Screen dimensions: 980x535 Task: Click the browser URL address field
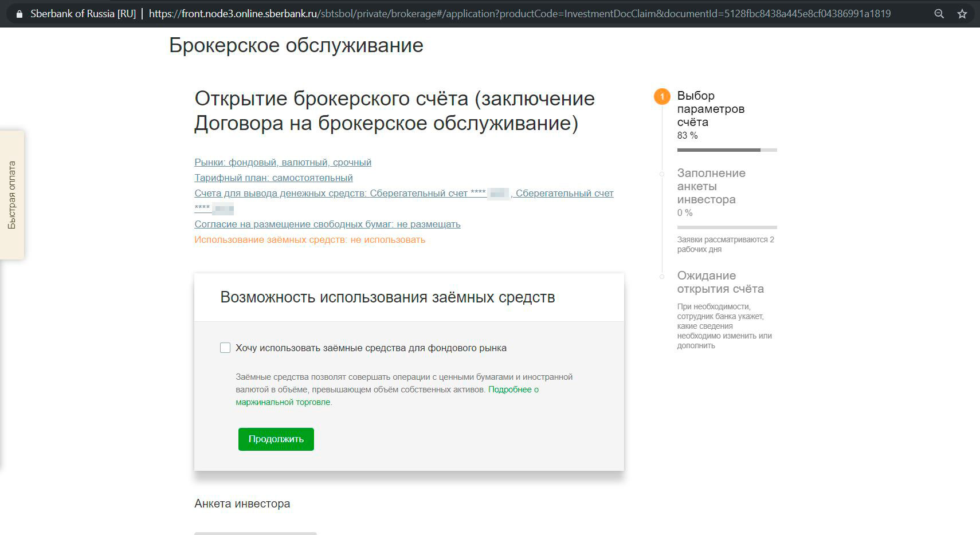519,14
